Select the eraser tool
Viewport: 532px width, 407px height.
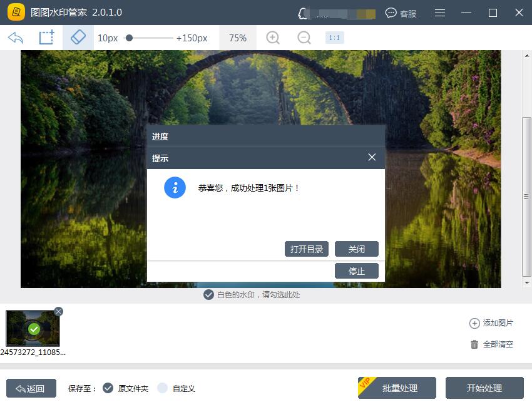tap(78, 38)
